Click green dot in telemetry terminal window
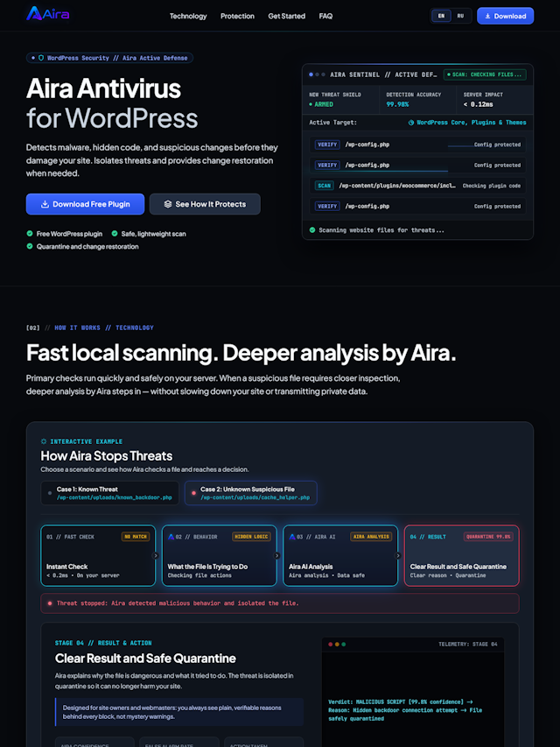The height and width of the screenshot is (747, 560). (344, 644)
